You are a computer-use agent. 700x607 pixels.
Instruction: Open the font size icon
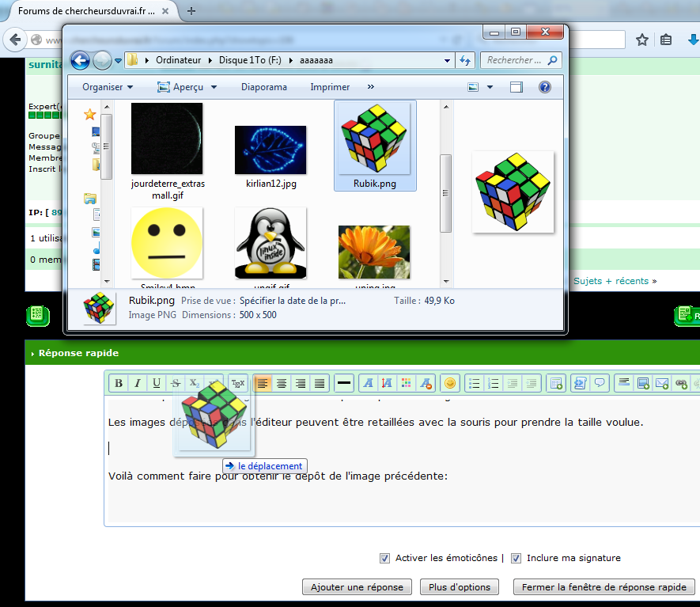click(x=387, y=383)
